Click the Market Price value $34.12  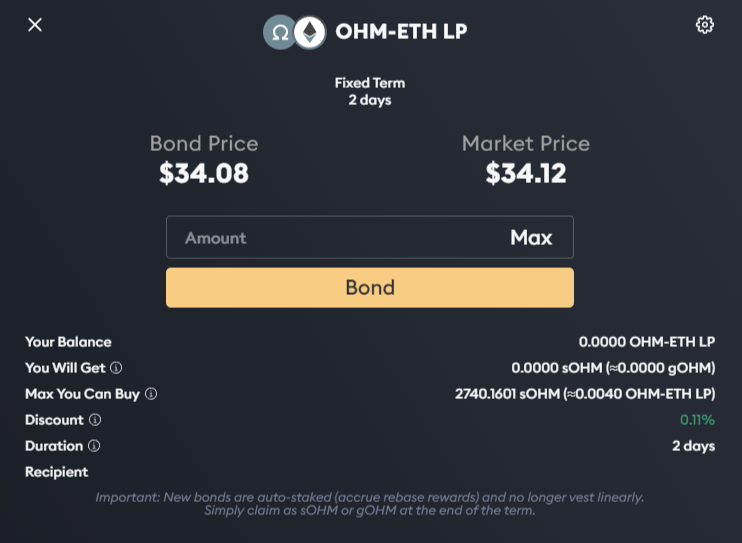[526, 174]
